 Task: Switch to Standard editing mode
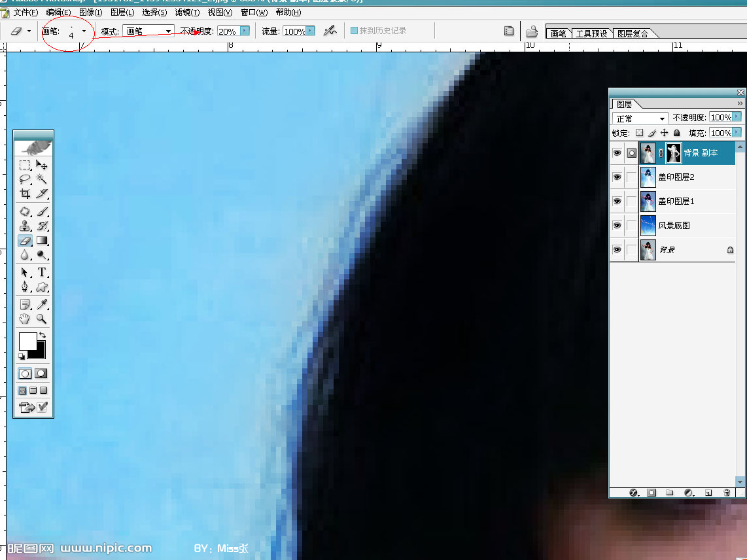tap(26, 374)
